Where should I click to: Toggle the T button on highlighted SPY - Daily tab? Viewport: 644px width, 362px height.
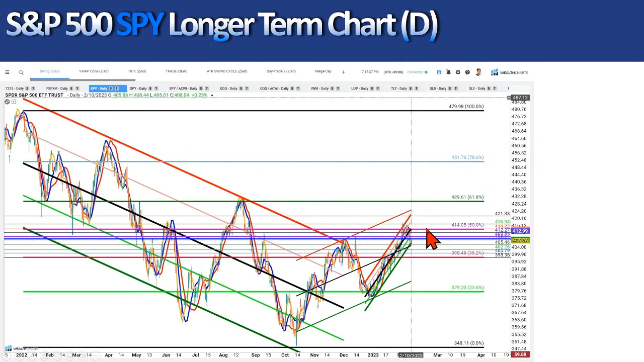coord(116,88)
